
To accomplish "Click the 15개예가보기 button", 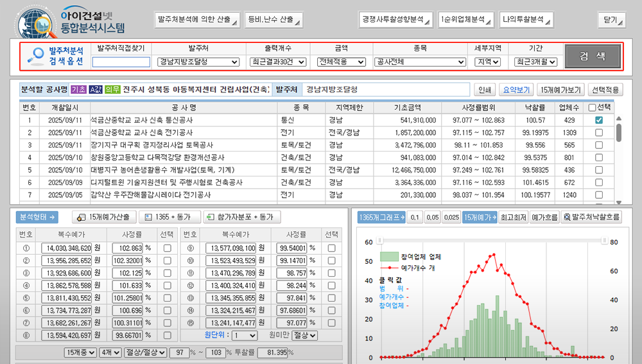I will coord(560,90).
